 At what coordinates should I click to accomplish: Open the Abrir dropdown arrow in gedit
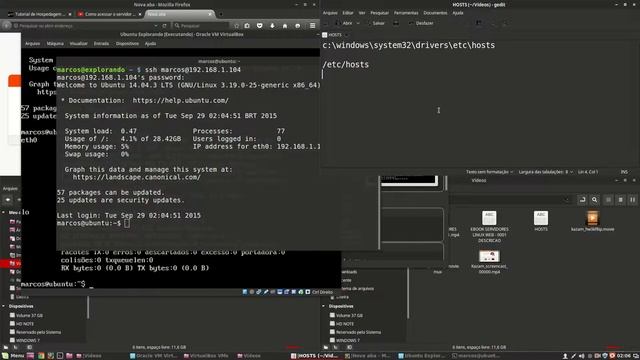(358, 23)
